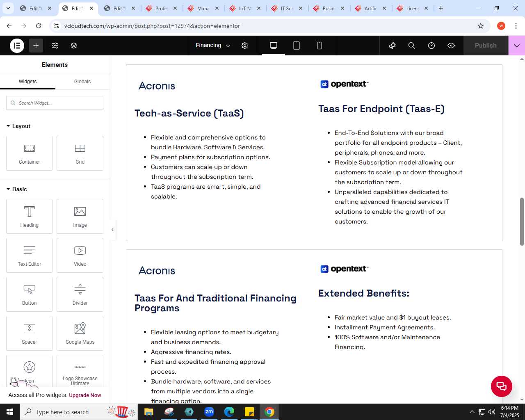Viewport: 525px width, 420px height.
Task: Pick the Container widget
Action: coord(29,153)
